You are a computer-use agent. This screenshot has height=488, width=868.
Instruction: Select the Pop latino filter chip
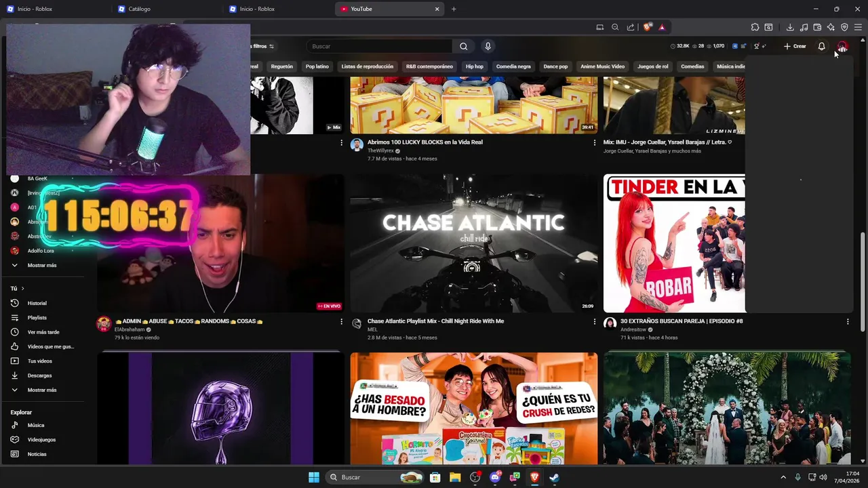tap(317, 66)
